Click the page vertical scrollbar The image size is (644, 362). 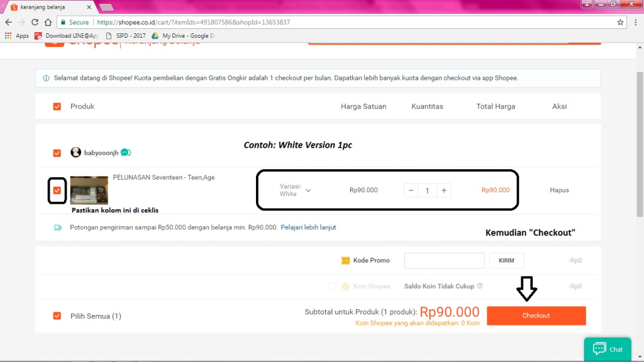pos(640,144)
